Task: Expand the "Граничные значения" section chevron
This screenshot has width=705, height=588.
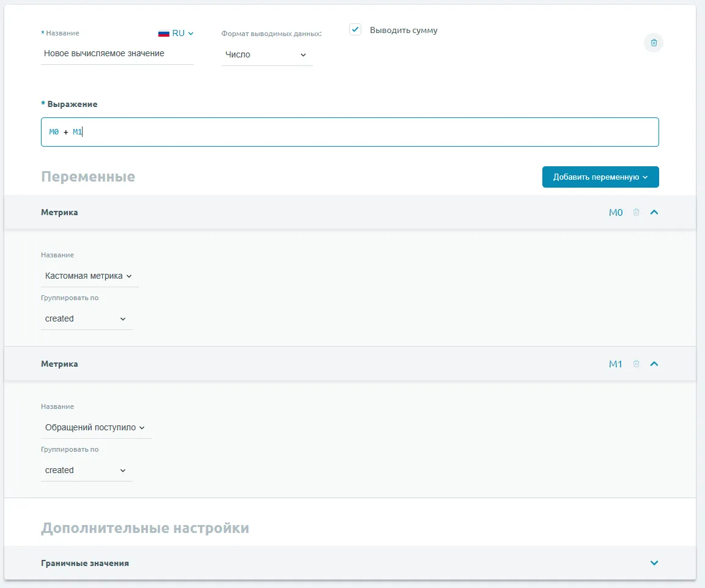Action: (x=654, y=563)
